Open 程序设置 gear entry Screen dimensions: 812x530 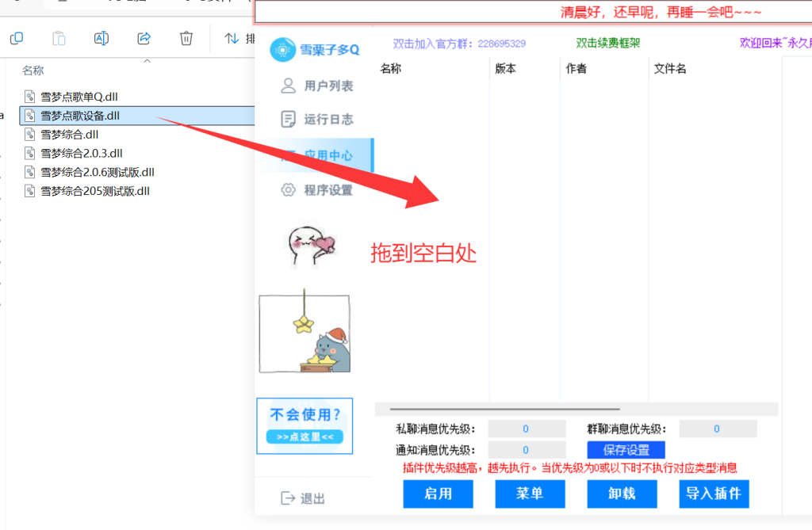tap(317, 190)
